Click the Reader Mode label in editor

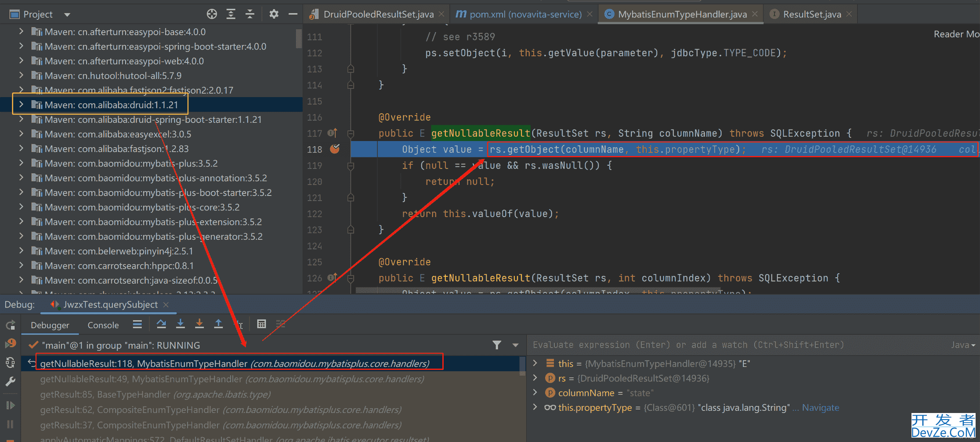point(956,34)
